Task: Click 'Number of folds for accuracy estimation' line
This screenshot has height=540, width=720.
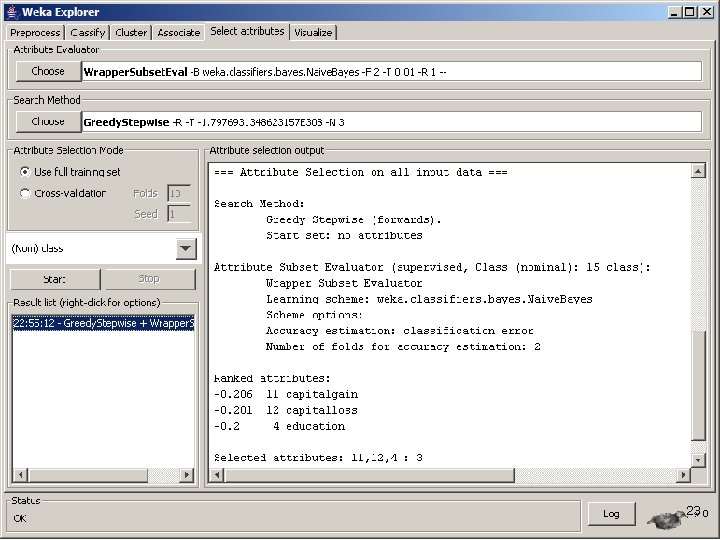Action: 403,347
